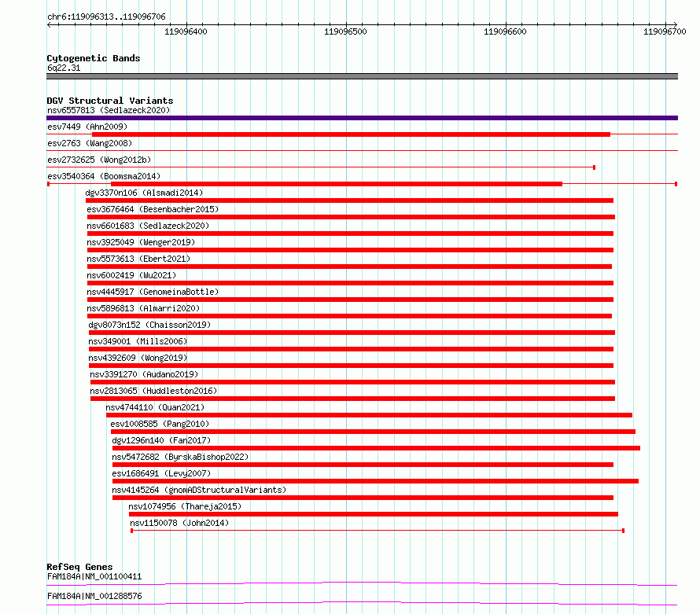
Task: Click the red bar under dgv1296n140 (Fan2017)
Action: pyautogui.click(x=376, y=448)
